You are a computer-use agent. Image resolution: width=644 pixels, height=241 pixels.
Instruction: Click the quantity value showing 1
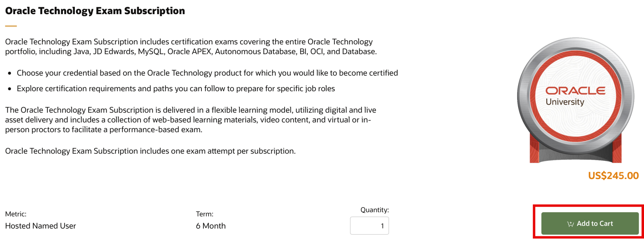point(382,226)
